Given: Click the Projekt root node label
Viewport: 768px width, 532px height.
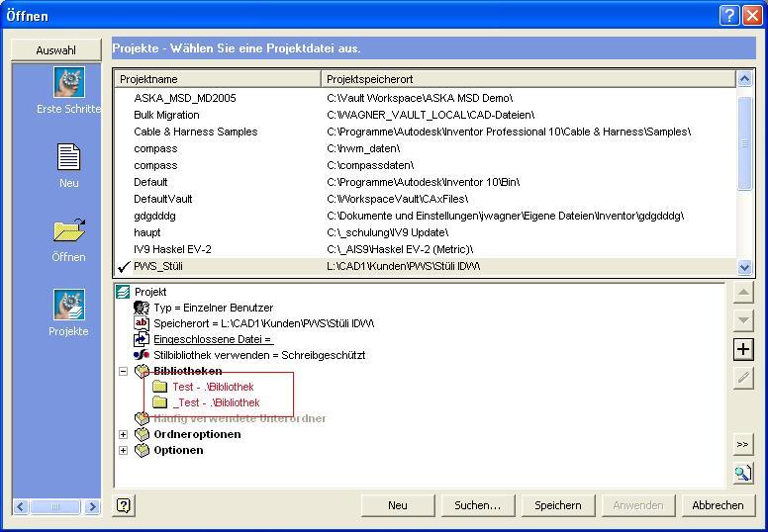Looking at the screenshot, I should (x=150, y=292).
